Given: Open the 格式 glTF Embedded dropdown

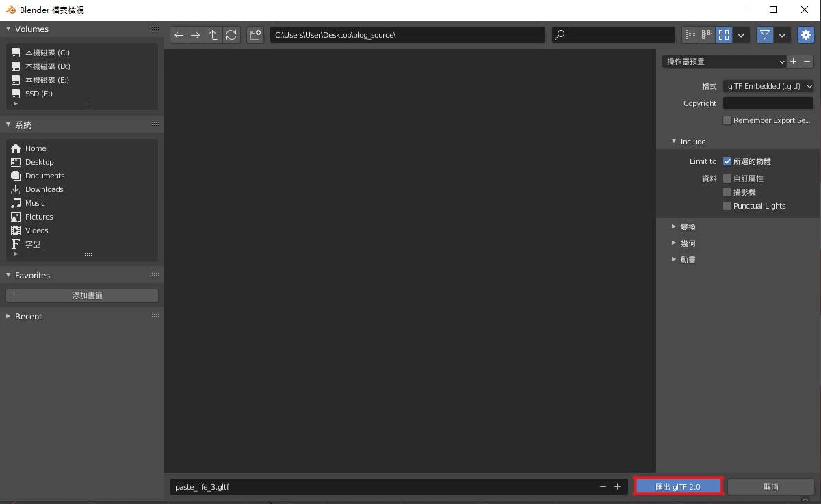Looking at the screenshot, I should 768,86.
